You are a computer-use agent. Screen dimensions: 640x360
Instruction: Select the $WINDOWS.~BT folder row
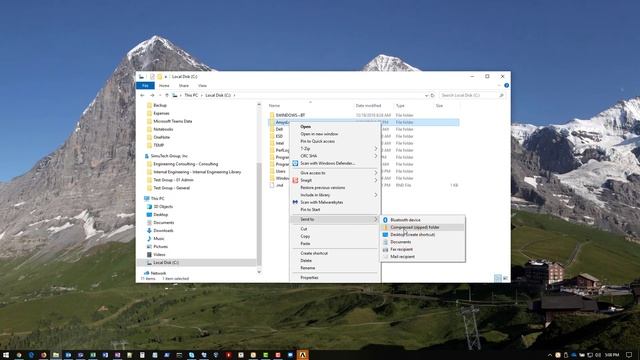[364, 116]
